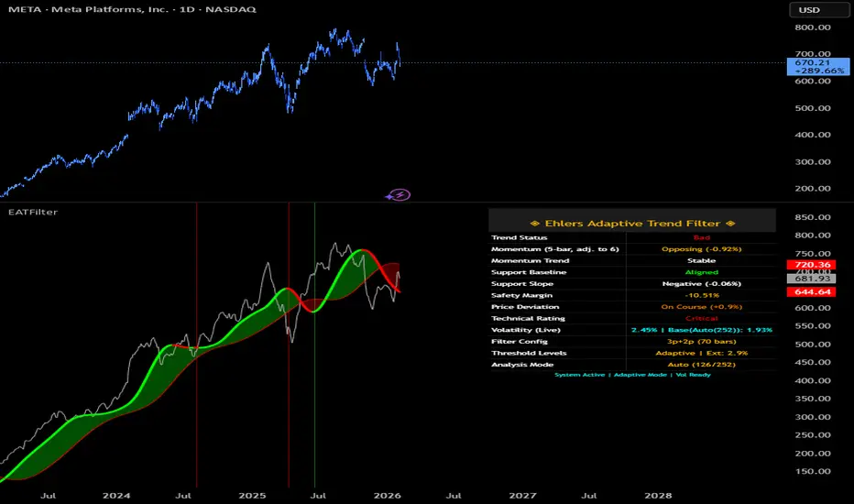Click the red 644.64 price axis label
854x504 pixels.
click(811, 292)
